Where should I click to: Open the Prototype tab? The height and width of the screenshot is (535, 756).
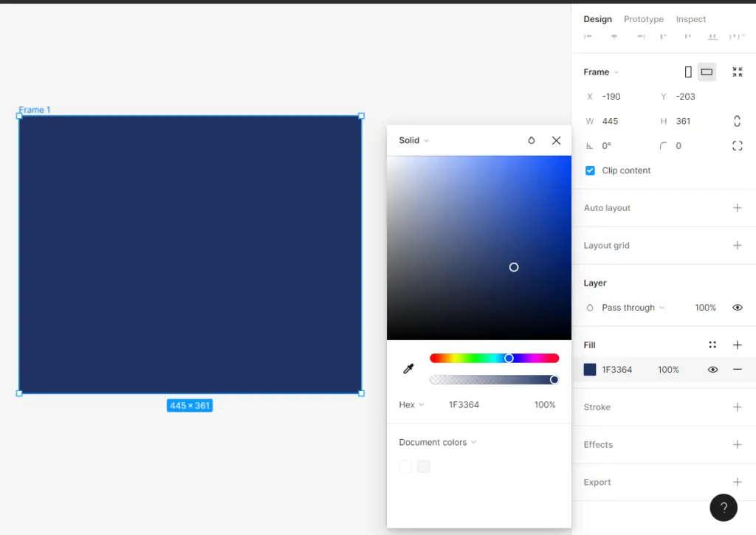point(643,19)
